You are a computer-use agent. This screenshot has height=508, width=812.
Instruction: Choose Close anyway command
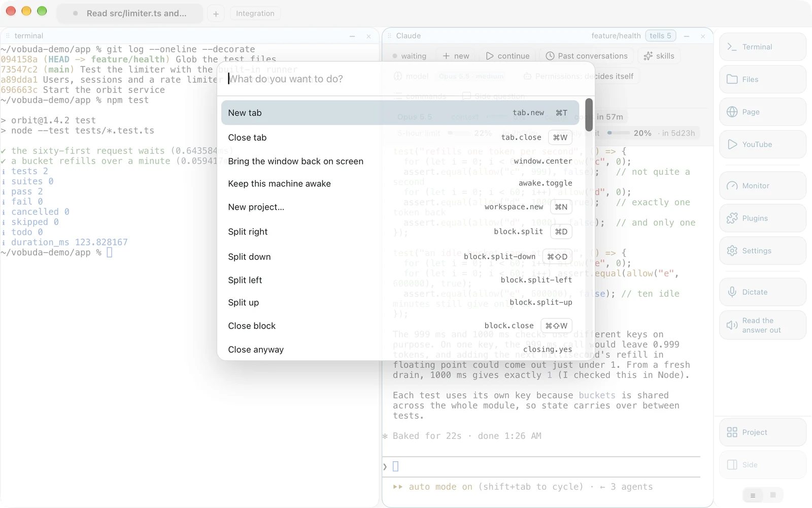pyautogui.click(x=400, y=350)
